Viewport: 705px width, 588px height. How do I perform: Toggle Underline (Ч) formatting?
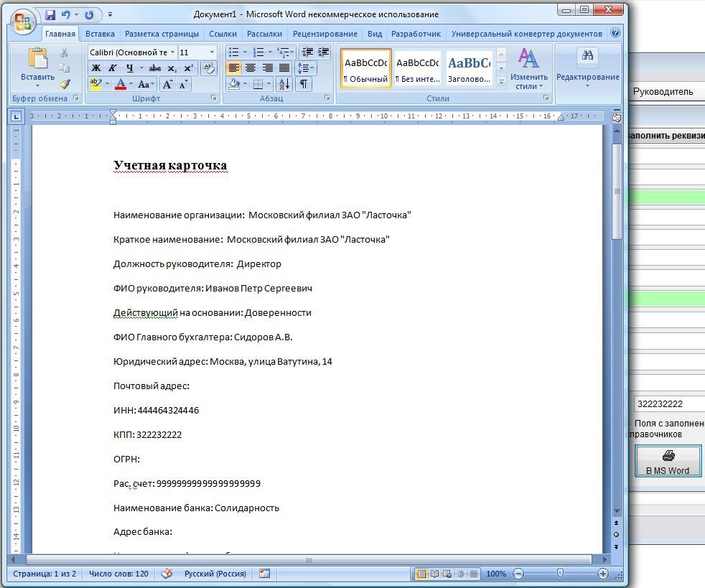coord(129,68)
